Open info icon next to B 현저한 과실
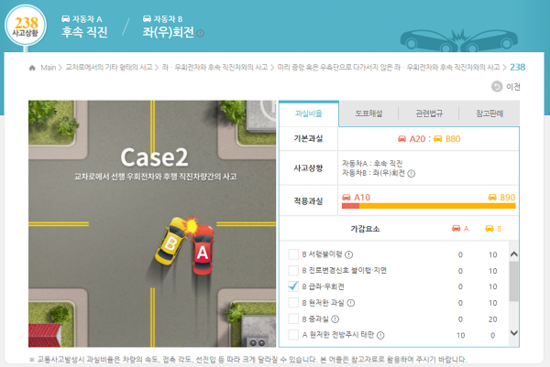550x367 pixels. click(351, 303)
